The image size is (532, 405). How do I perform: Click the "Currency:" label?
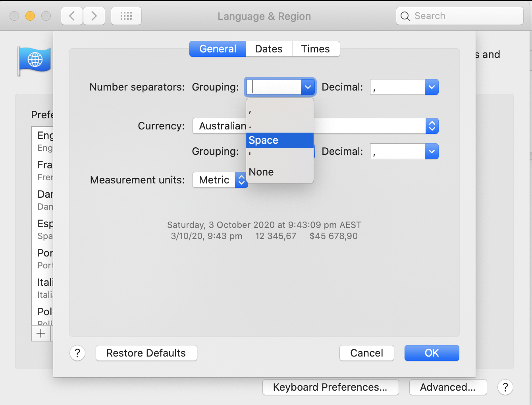tap(161, 126)
